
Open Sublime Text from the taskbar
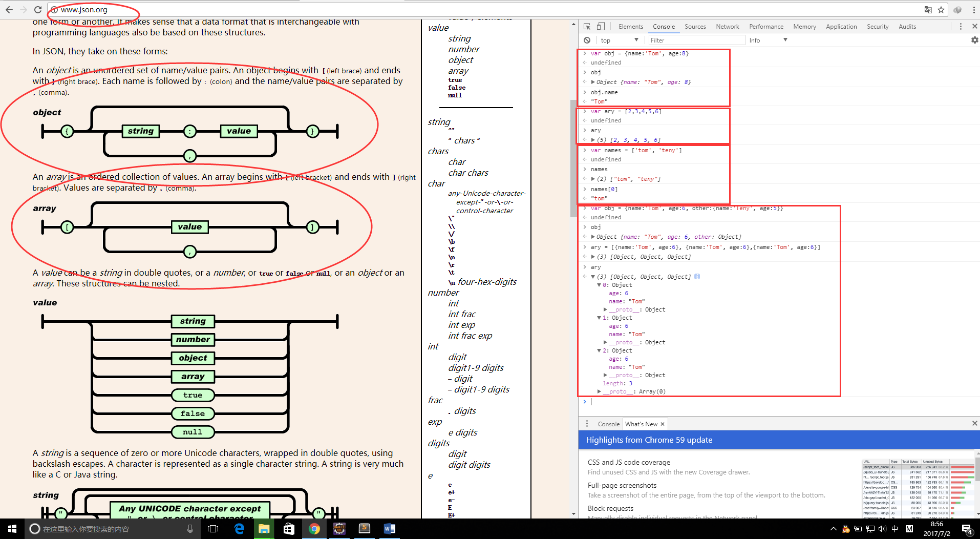click(x=365, y=529)
